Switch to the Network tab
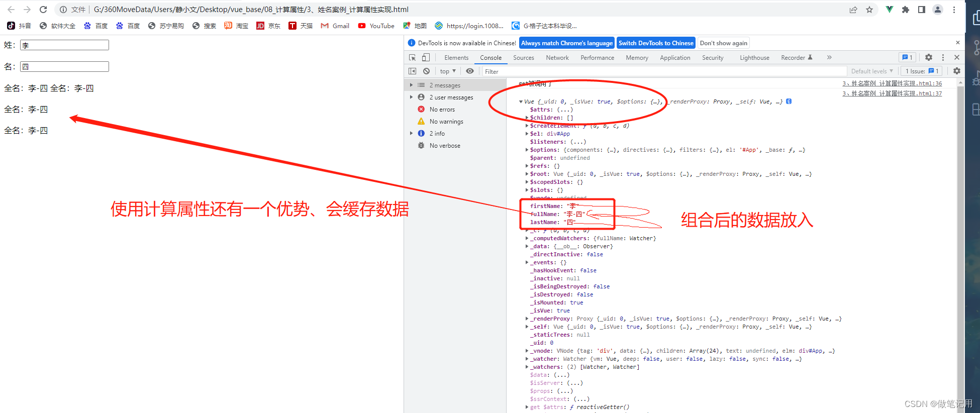 click(557, 58)
